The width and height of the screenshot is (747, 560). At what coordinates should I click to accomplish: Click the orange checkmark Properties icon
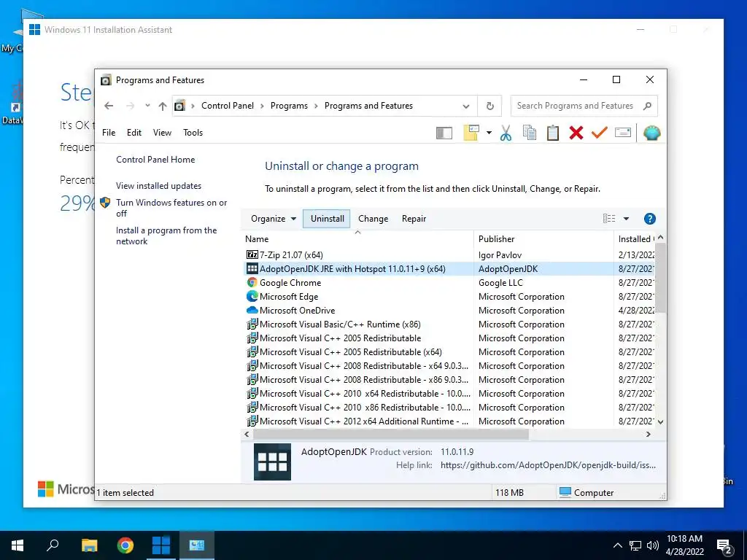click(600, 133)
